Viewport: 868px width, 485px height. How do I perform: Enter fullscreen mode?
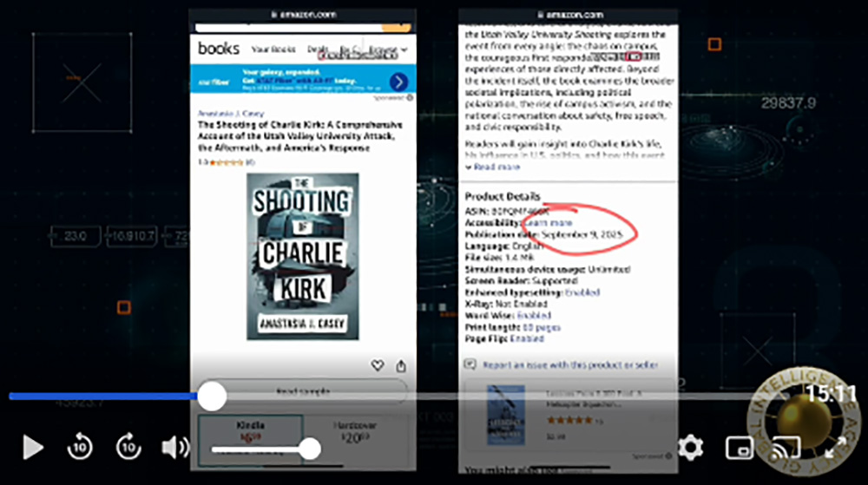coord(835,448)
